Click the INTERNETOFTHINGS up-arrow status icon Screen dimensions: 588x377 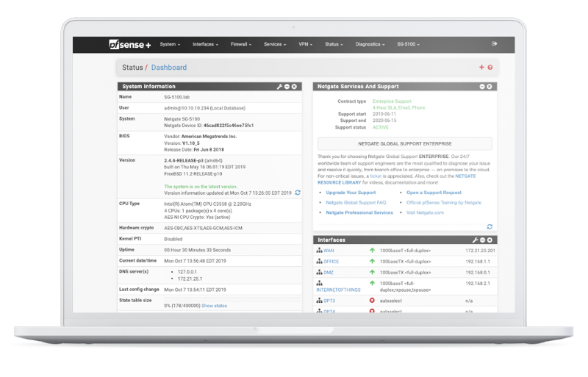tap(372, 283)
